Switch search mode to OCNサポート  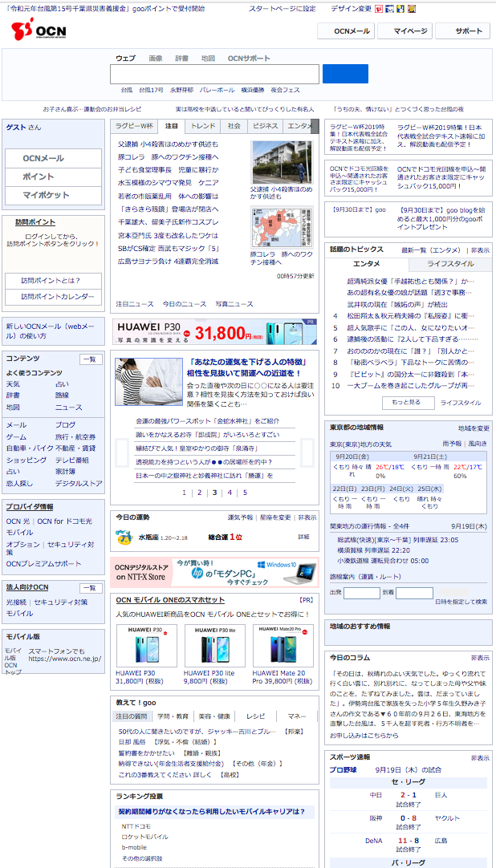click(249, 58)
